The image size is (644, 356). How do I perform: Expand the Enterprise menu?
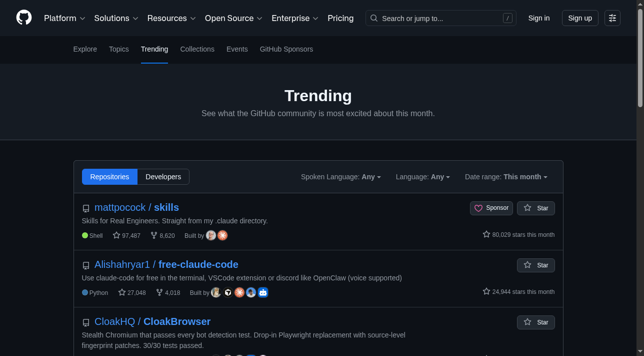[x=295, y=18]
